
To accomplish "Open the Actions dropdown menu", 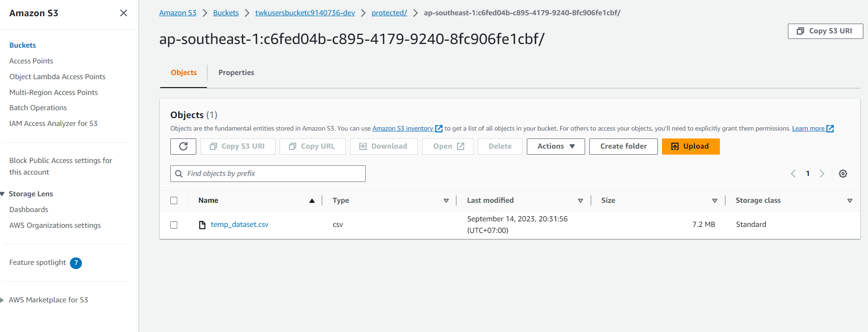I will (556, 146).
